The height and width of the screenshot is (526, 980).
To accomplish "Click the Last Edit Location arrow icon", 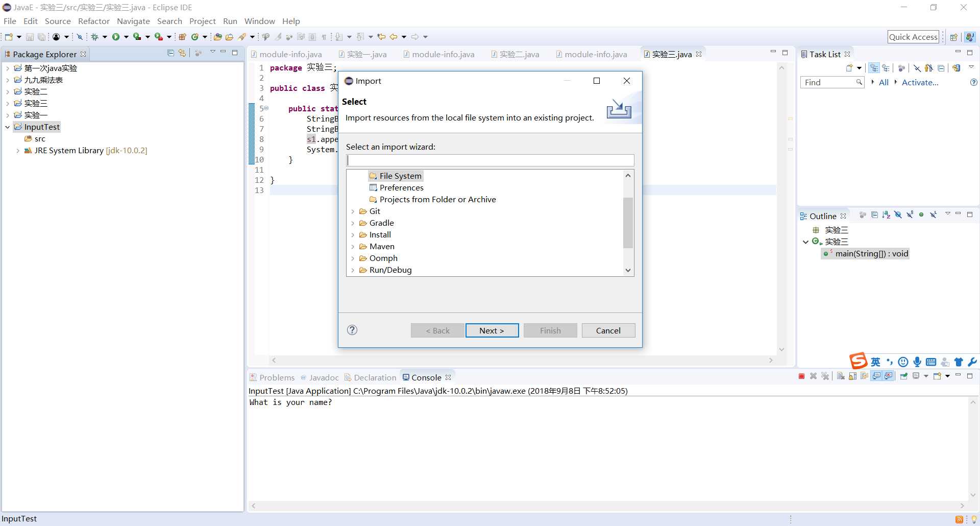I will (x=381, y=37).
